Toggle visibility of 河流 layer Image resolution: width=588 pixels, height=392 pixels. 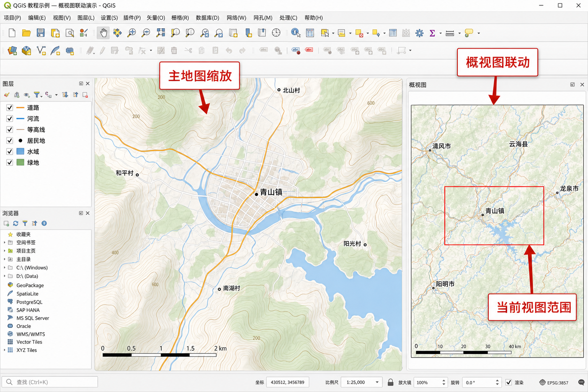(10, 119)
